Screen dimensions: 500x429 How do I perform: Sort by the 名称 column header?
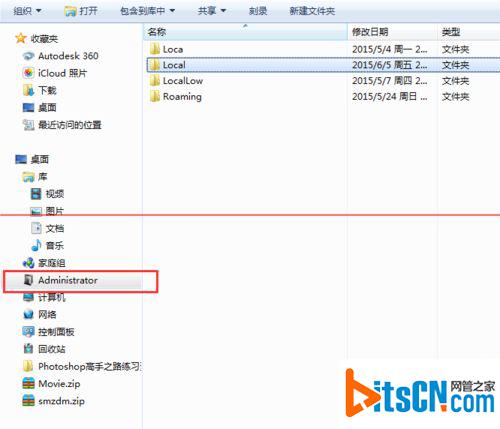pyautogui.click(x=246, y=32)
